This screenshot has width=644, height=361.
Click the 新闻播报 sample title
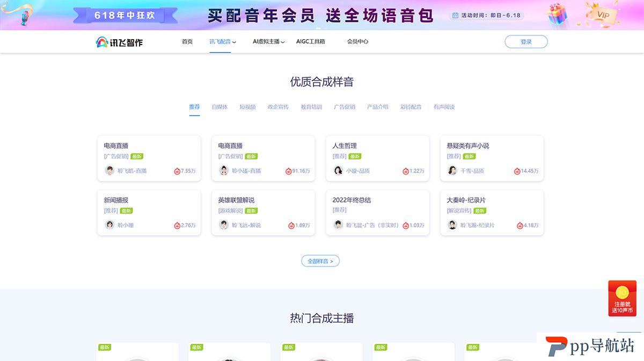116,200
